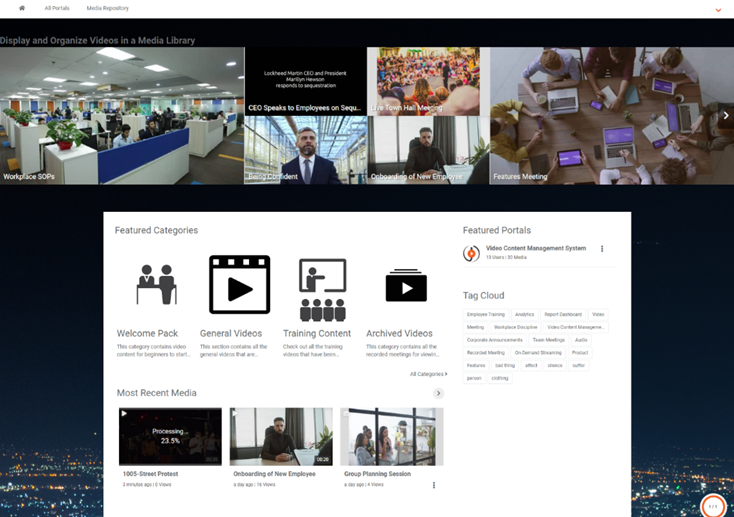The height and width of the screenshot is (517, 734).
Task: Select the Training Content category icon
Action: coord(322,290)
